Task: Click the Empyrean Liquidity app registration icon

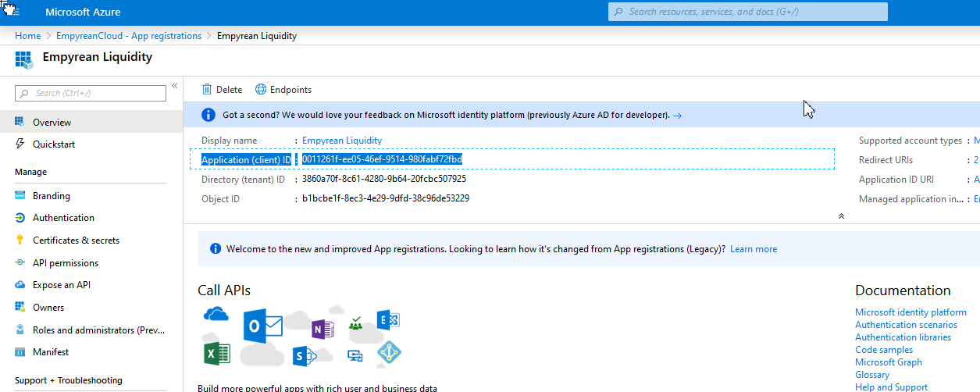Action: (x=23, y=59)
